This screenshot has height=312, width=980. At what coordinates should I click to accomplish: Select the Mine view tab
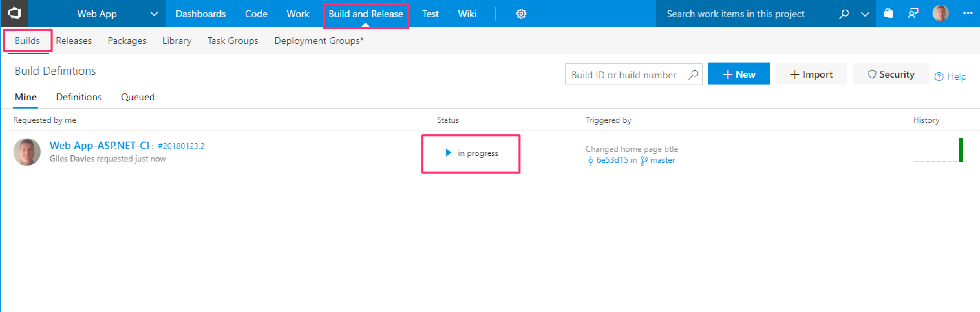pyautogui.click(x=25, y=97)
